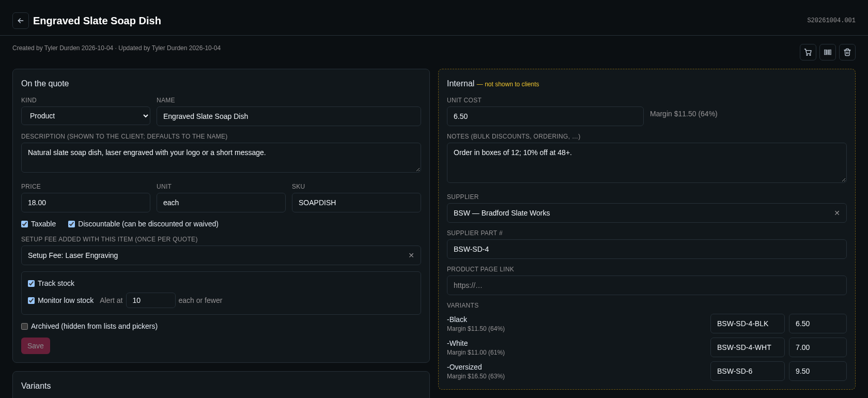Screen dimensions: 868x398
Task: Edit the Oversized variant part number BSW-SD-6
Action: click(x=748, y=371)
